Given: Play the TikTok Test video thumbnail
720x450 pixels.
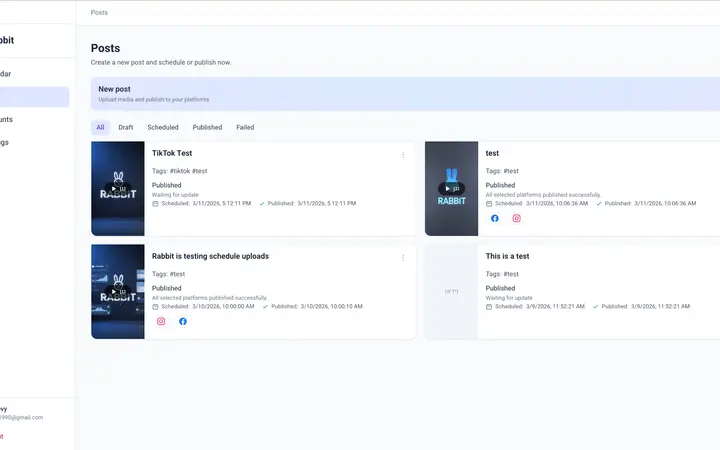Looking at the screenshot, I should (x=118, y=189).
